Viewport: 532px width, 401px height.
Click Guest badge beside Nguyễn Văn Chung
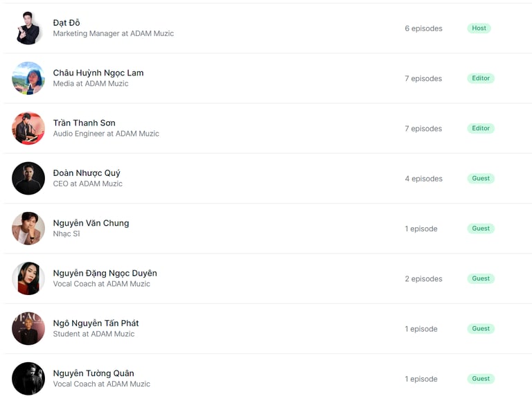click(x=481, y=229)
